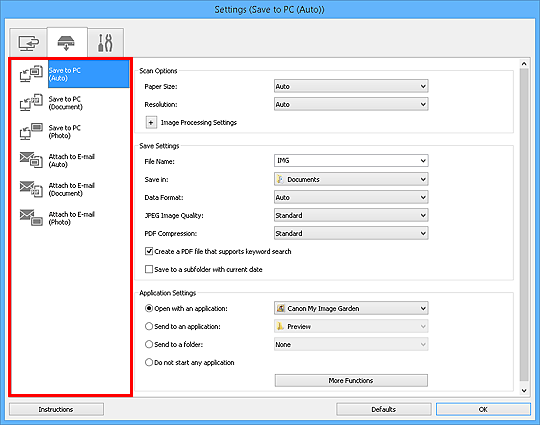The width and height of the screenshot is (540, 425).
Task: Click the OK button
Action: 483,410
